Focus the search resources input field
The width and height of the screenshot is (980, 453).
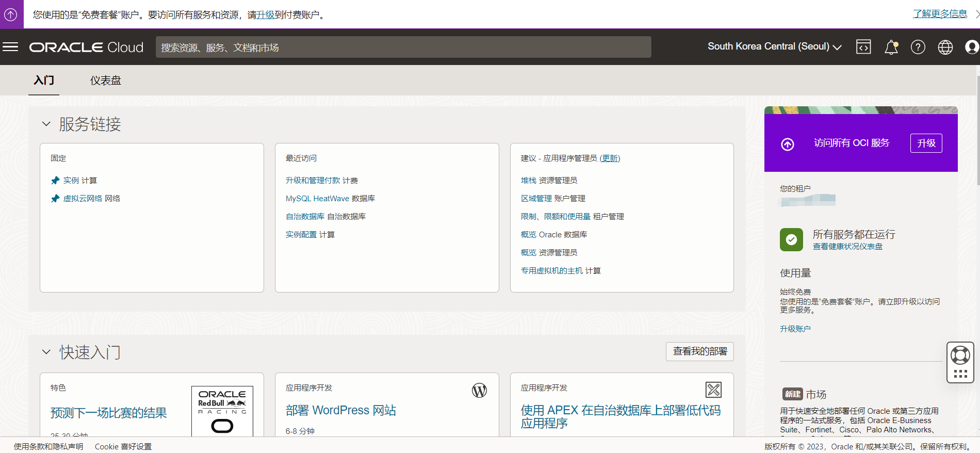pos(403,47)
